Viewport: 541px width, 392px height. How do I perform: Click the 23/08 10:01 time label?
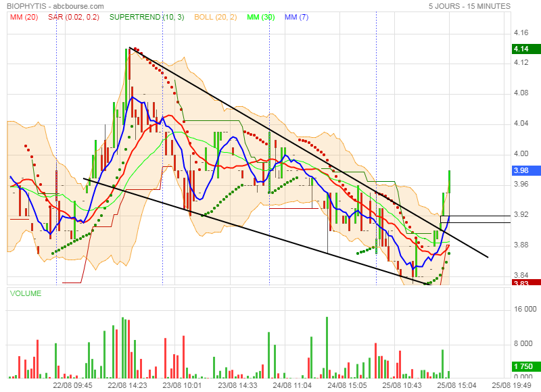[x=182, y=385]
